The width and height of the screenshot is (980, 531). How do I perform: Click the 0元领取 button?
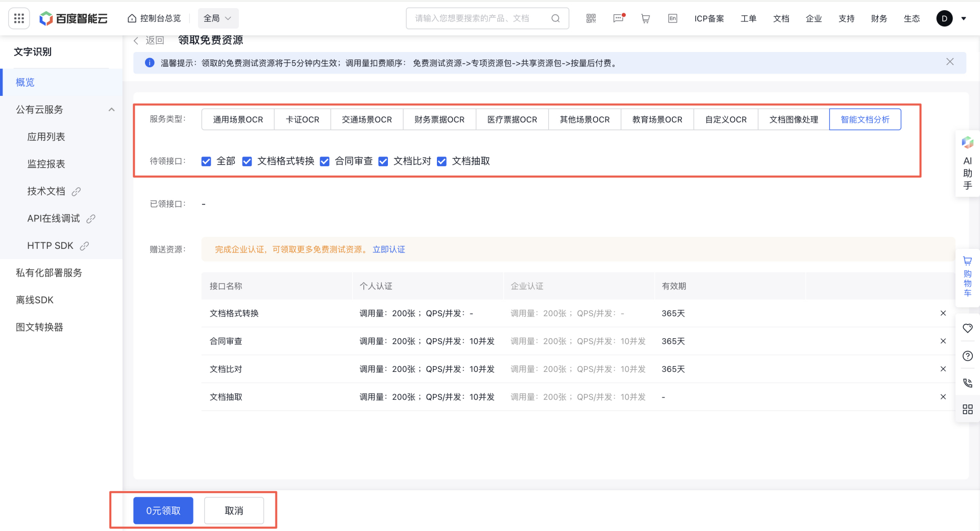[x=163, y=511]
